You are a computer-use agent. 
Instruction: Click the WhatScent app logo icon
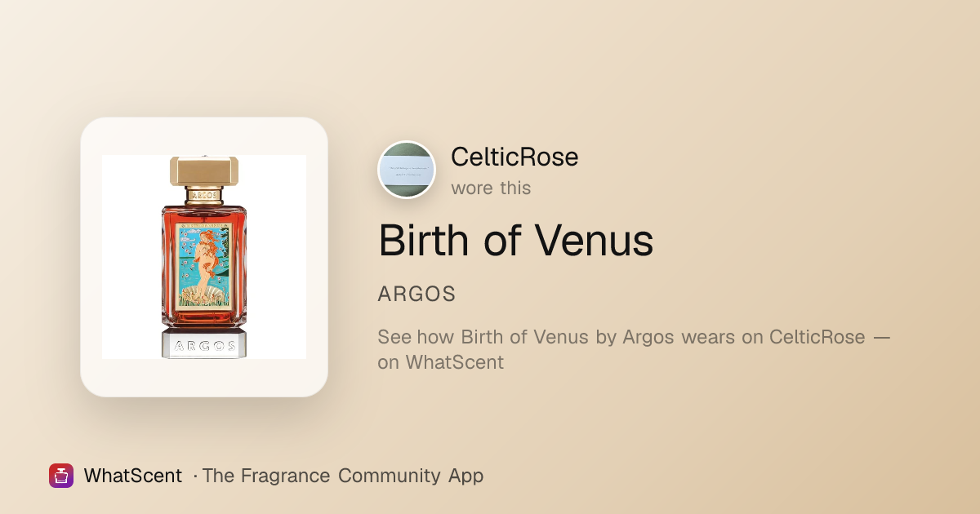61,476
